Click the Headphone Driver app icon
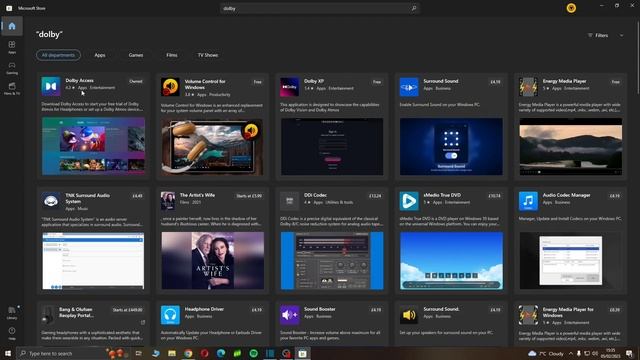Screen dimensions: 640x360 point(170,315)
